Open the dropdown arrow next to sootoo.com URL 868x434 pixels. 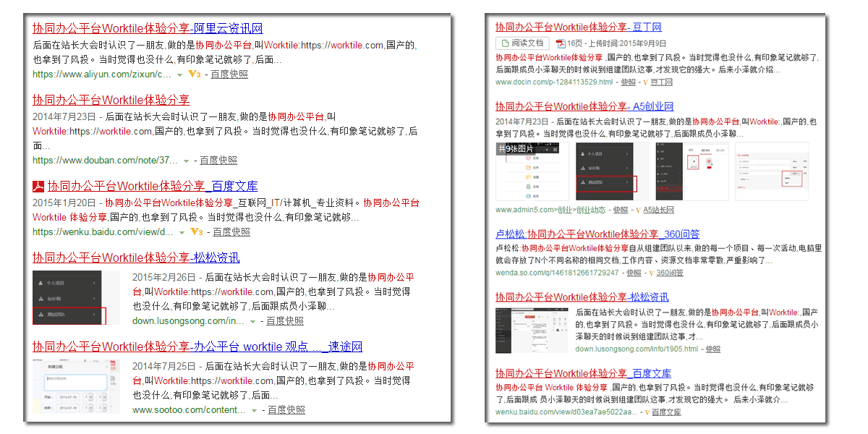pyautogui.click(x=253, y=409)
